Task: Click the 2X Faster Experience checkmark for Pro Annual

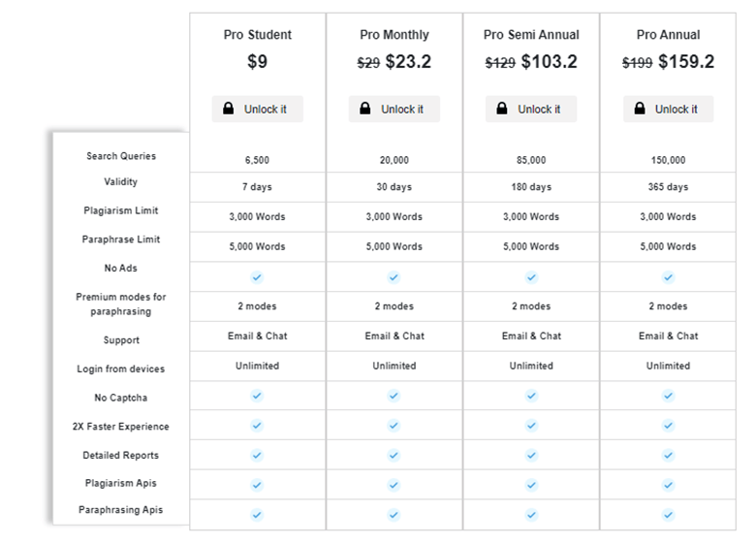Action: click(x=668, y=426)
